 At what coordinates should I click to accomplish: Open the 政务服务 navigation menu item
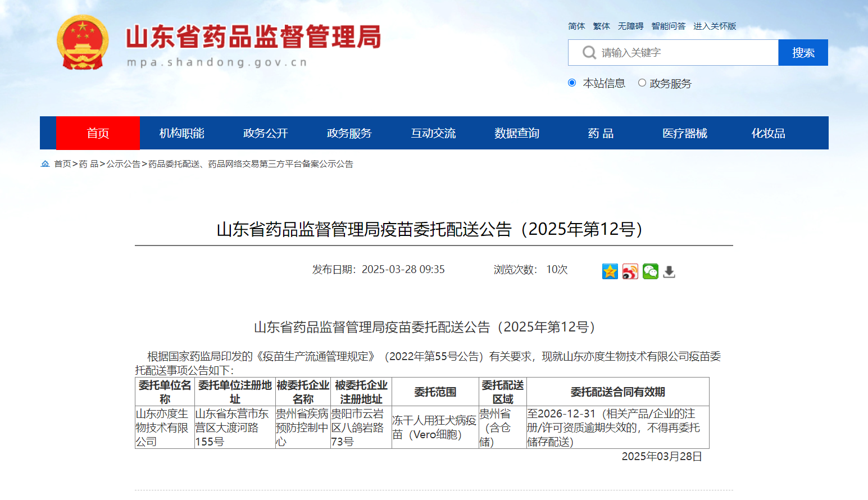point(349,133)
